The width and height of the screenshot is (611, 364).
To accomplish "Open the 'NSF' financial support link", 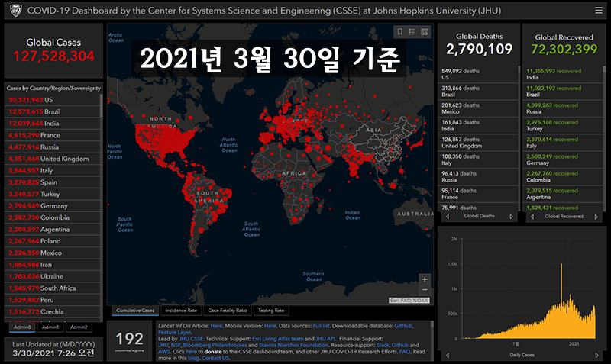I will coord(176,346).
